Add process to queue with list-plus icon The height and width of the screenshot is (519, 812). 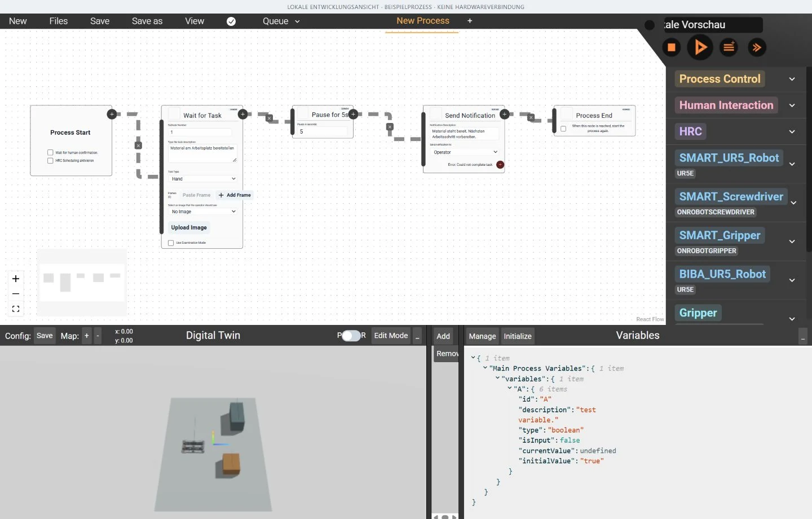coord(729,47)
